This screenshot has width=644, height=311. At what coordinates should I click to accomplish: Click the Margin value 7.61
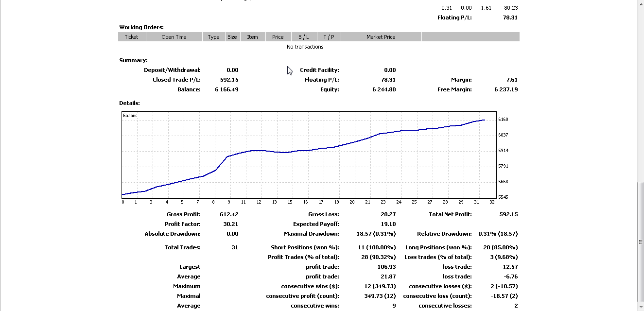(512, 80)
